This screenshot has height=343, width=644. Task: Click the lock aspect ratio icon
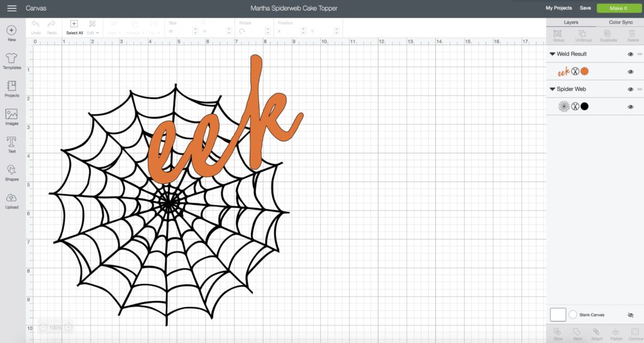pos(203,22)
